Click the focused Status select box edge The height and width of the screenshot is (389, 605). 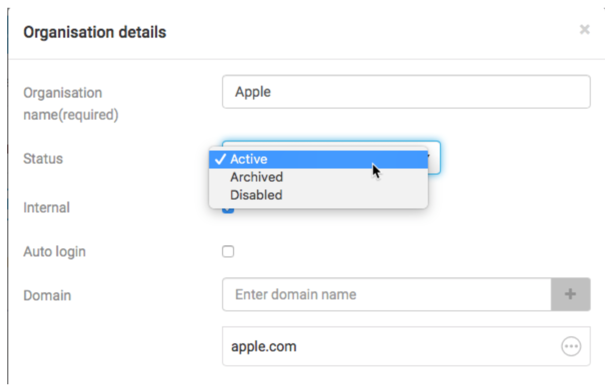pyautogui.click(x=434, y=157)
